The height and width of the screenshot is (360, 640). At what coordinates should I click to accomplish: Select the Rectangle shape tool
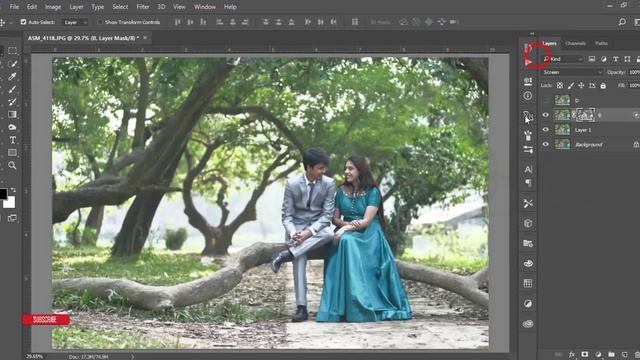12,153
